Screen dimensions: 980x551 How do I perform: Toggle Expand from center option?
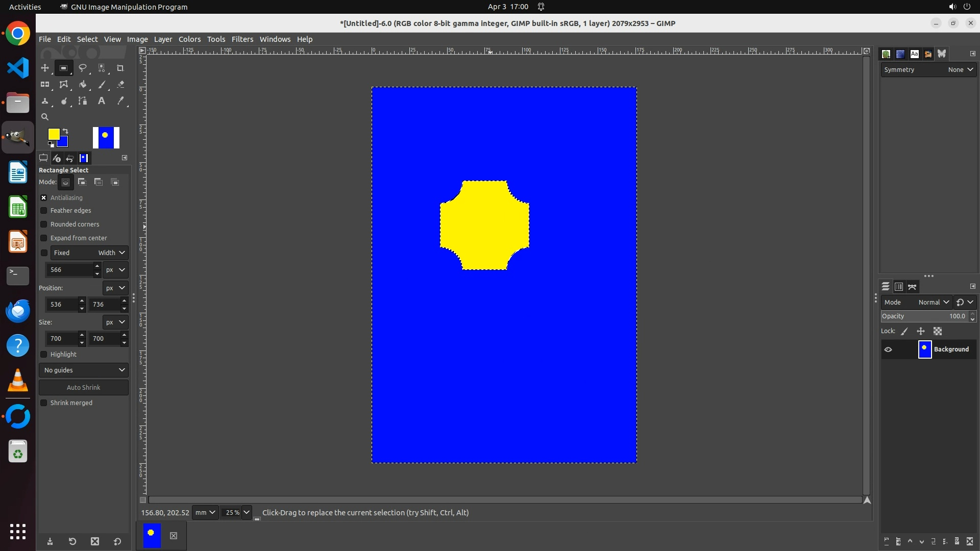click(x=44, y=238)
